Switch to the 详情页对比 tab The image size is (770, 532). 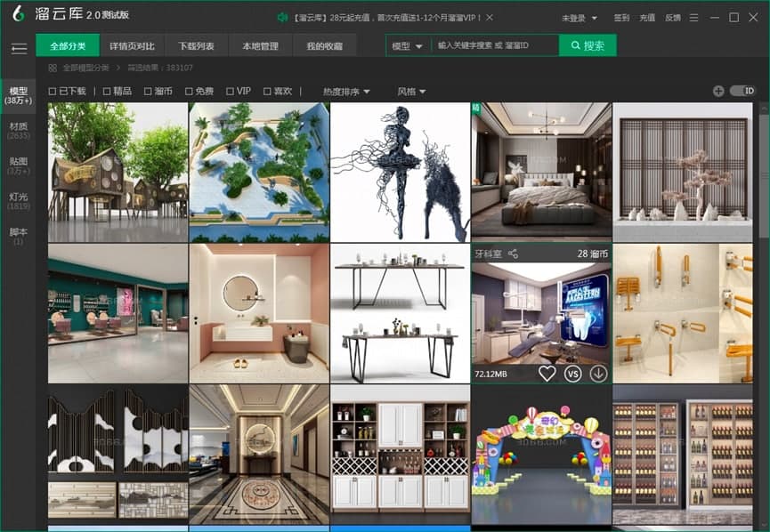(x=132, y=45)
